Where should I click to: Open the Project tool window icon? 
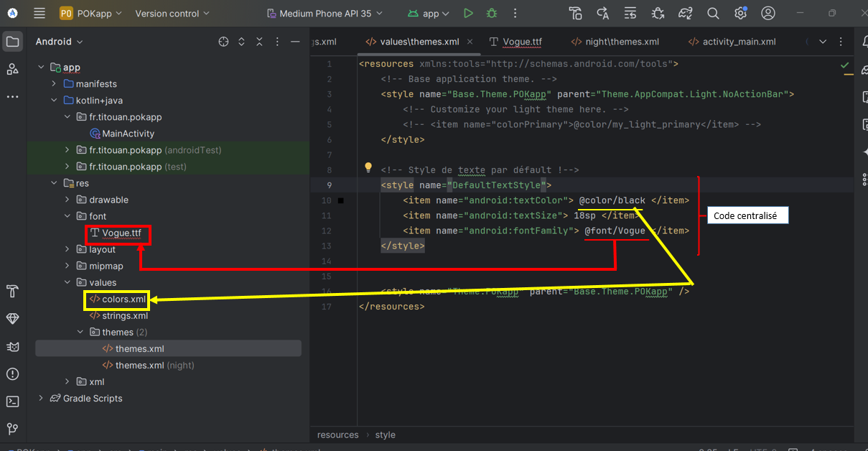[12, 42]
